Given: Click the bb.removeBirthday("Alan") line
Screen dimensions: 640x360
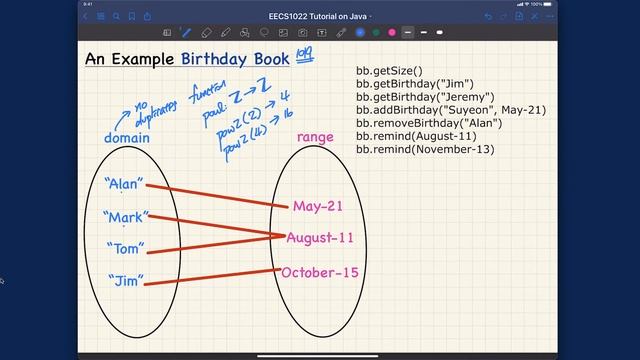Looking at the screenshot, I should tap(429, 123).
